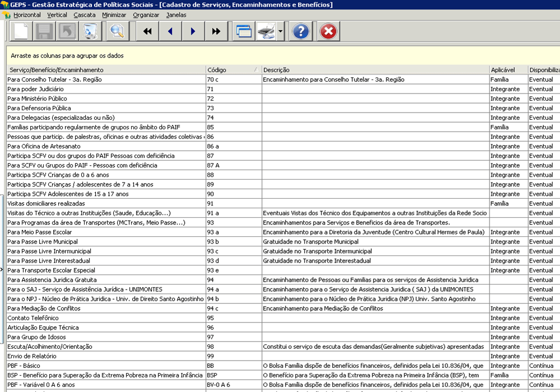Click the code cell '70 c'
Image resolution: width=560 pixels, height=392 pixels.
(234, 80)
